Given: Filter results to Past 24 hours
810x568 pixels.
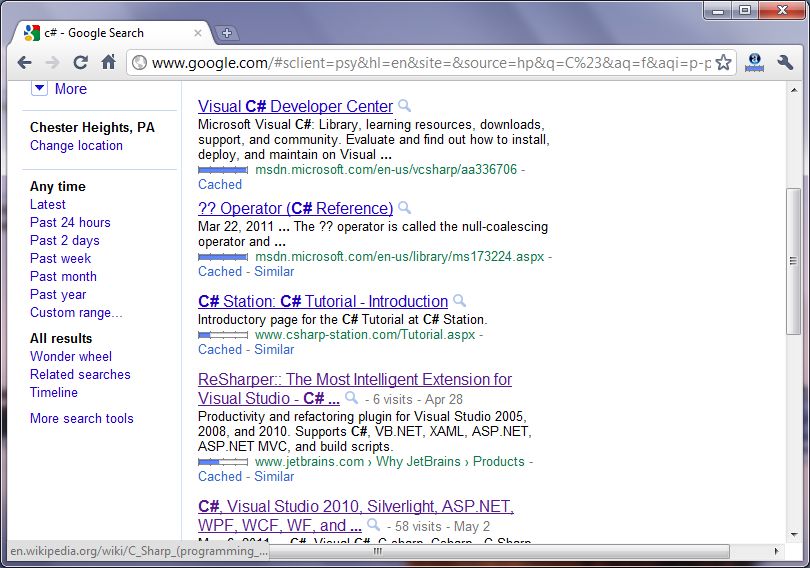Looking at the screenshot, I should [70, 223].
